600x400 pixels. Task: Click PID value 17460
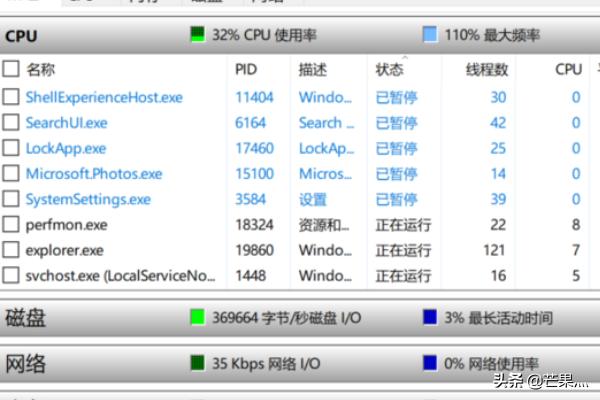coord(254,148)
